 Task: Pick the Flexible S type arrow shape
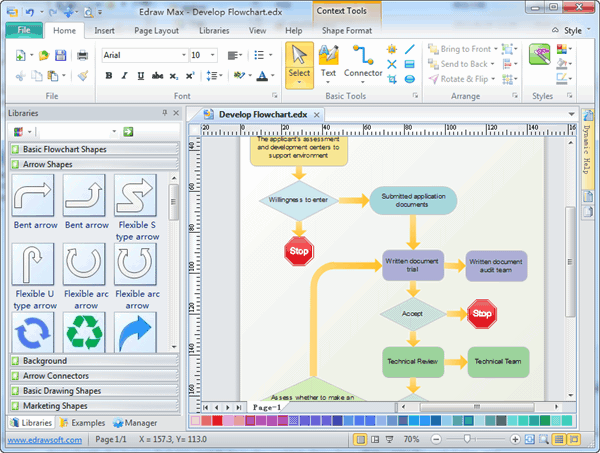(x=137, y=194)
